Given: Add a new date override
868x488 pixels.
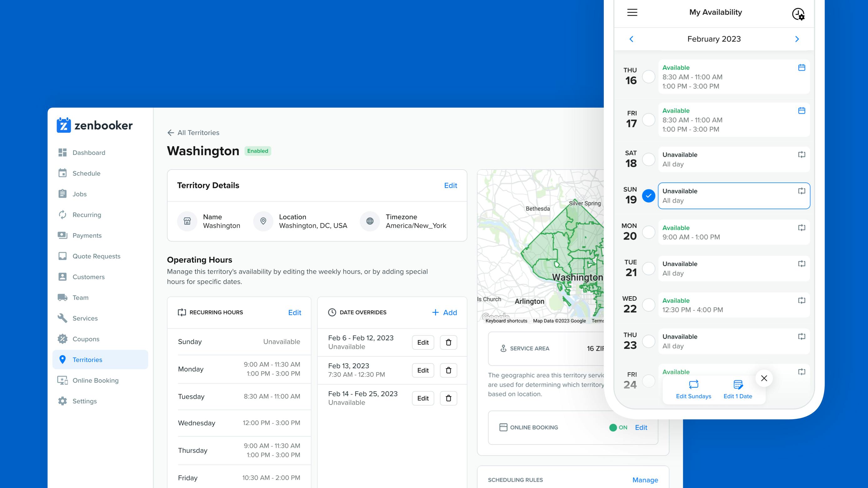Looking at the screenshot, I should tap(444, 313).
